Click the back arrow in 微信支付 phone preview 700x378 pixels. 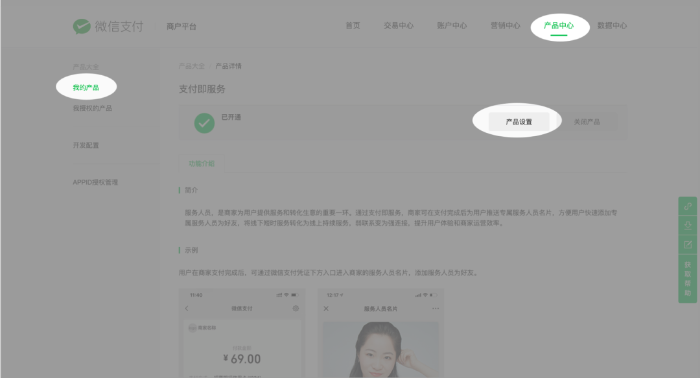pos(187,308)
